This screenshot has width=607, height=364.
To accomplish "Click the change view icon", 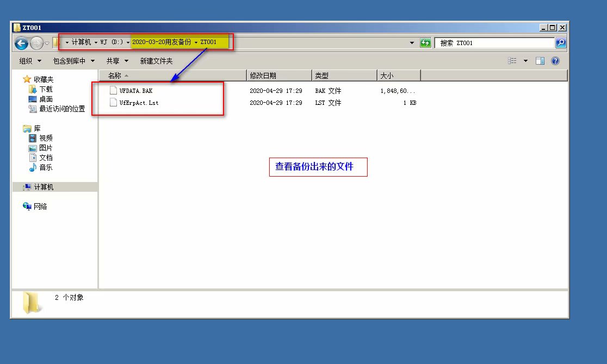I will pyautogui.click(x=512, y=61).
